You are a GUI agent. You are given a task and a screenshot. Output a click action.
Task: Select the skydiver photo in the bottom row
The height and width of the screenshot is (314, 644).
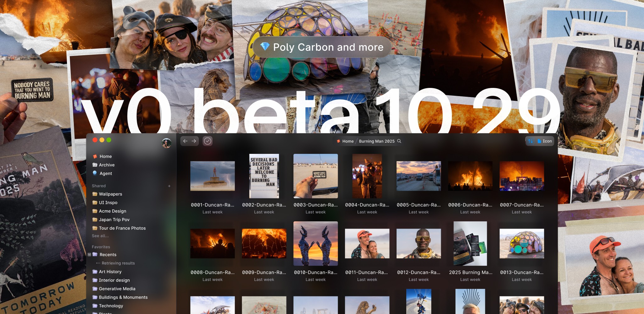[x=419, y=301]
